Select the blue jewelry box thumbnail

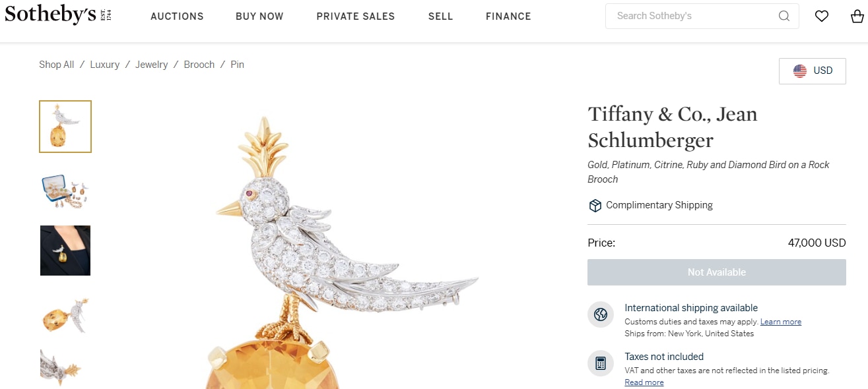(65, 191)
